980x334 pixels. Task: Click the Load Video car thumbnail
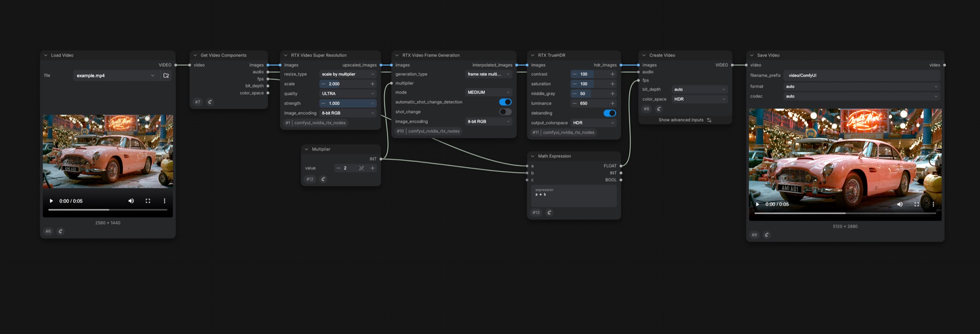(108, 151)
